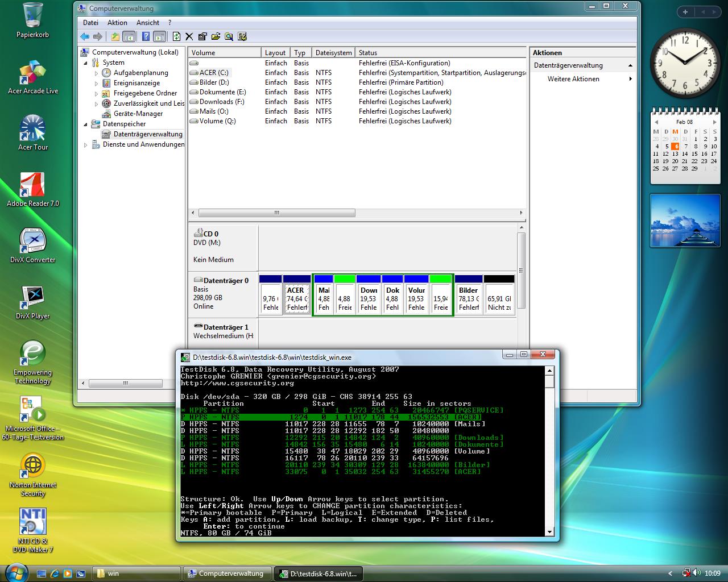
Task: Click the open folder icon in toolbar
Action: click(x=216, y=37)
